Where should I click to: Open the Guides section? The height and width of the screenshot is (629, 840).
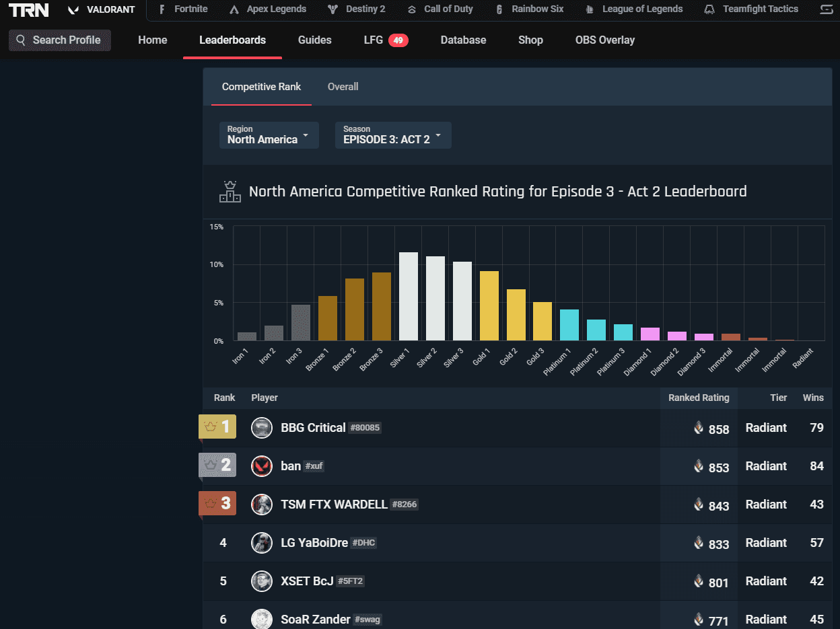tap(315, 40)
